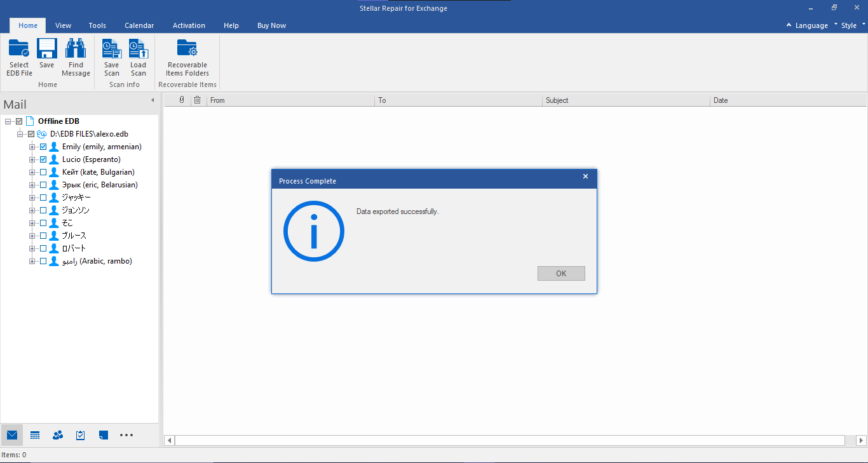Click the user icon beside Emily
Viewport: 868px width, 463px height.
click(x=54, y=147)
